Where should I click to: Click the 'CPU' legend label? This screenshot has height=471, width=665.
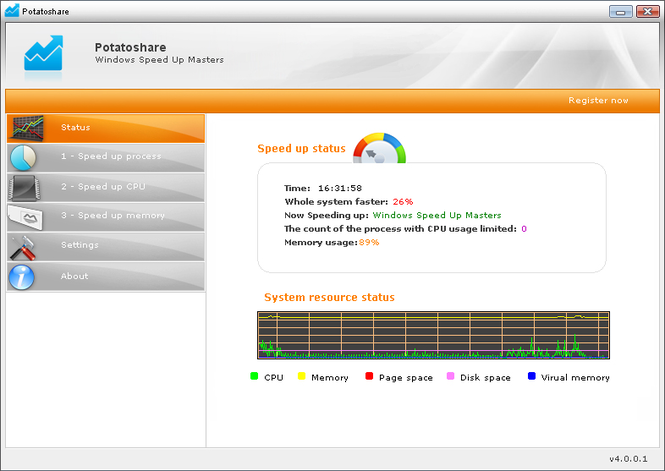coord(274,378)
